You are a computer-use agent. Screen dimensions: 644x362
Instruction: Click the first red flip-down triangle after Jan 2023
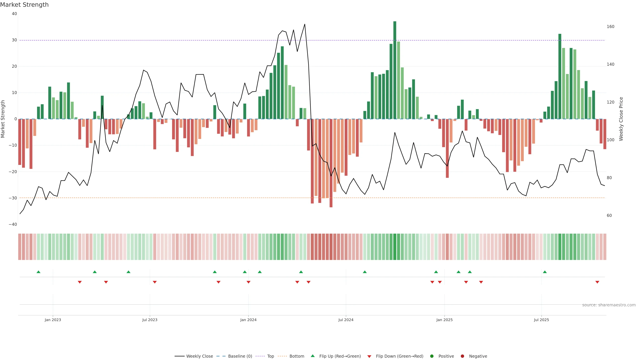[80, 282]
